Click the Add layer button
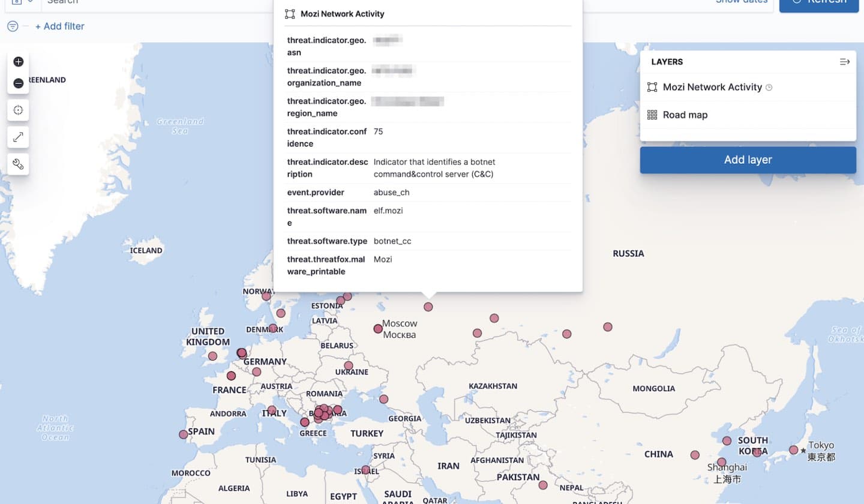Screen dimensions: 864x504 [748, 160]
